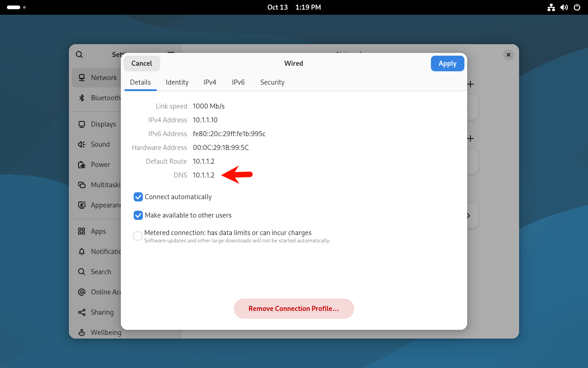
Task: Click Link speed value 1000 Mb/s
Action: 209,106
